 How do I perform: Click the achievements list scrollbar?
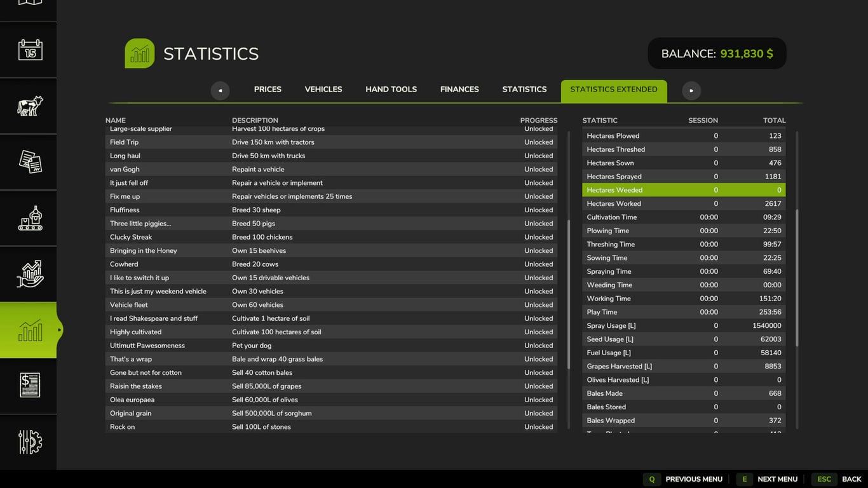coord(569,294)
